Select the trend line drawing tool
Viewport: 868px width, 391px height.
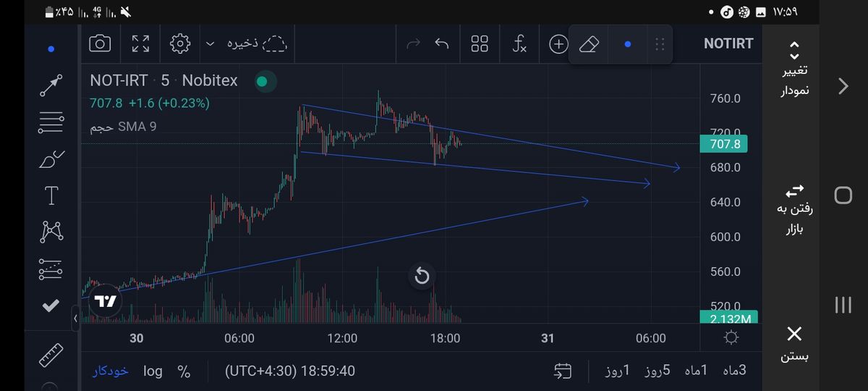[51, 85]
